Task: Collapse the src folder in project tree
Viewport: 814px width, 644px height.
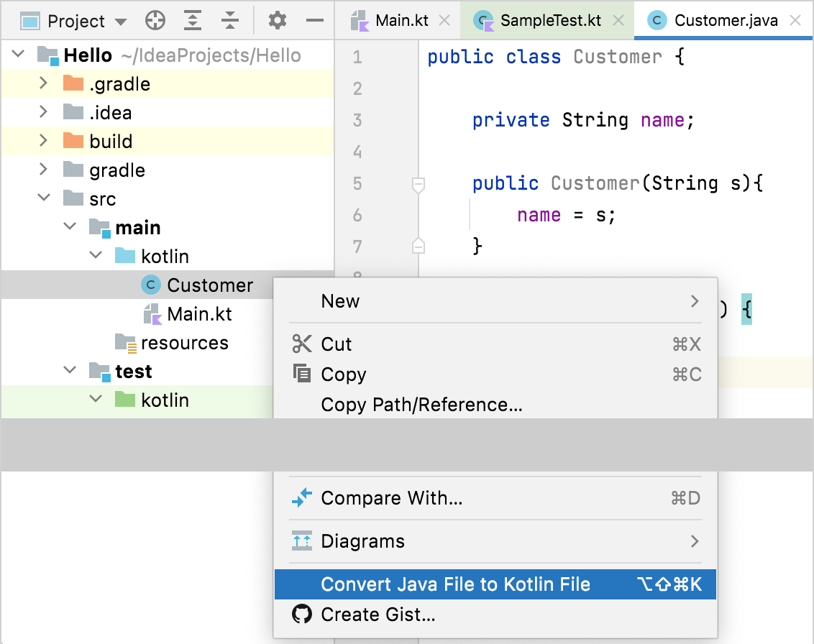Action: pyautogui.click(x=43, y=198)
